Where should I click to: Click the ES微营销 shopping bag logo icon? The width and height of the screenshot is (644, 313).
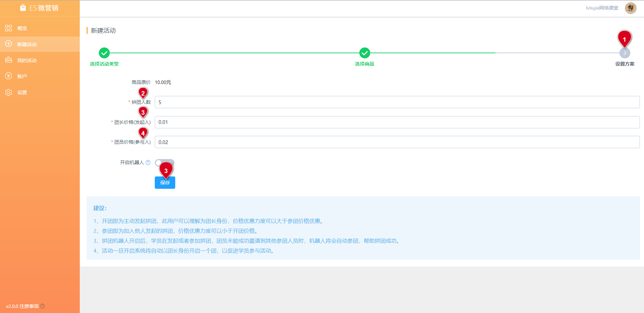pos(23,8)
